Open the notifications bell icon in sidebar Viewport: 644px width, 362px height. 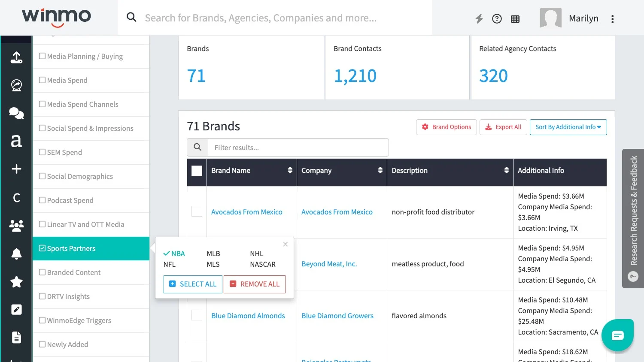click(16, 254)
